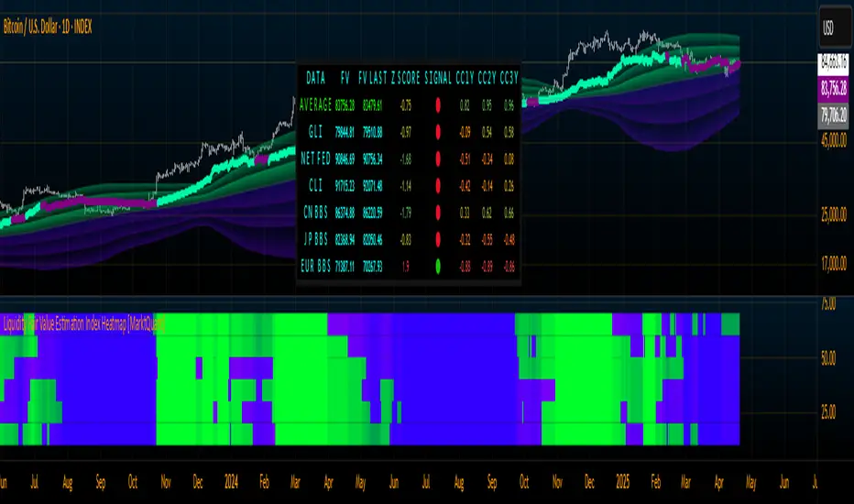This screenshot has width=854, height=504.
Task: Click the Liquidity Fair Value Estimation Index Heatmap label
Action: click(82, 323)
